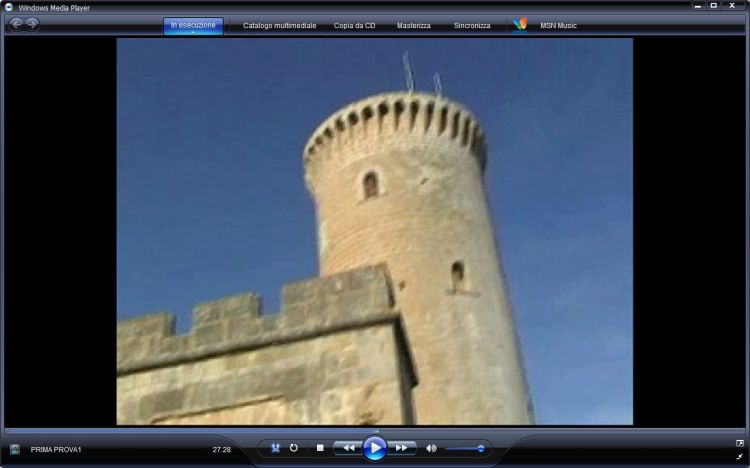This screenshot has width=750, height=468.
Task: Select the Masterizza tab
Action: click(413, 25)
